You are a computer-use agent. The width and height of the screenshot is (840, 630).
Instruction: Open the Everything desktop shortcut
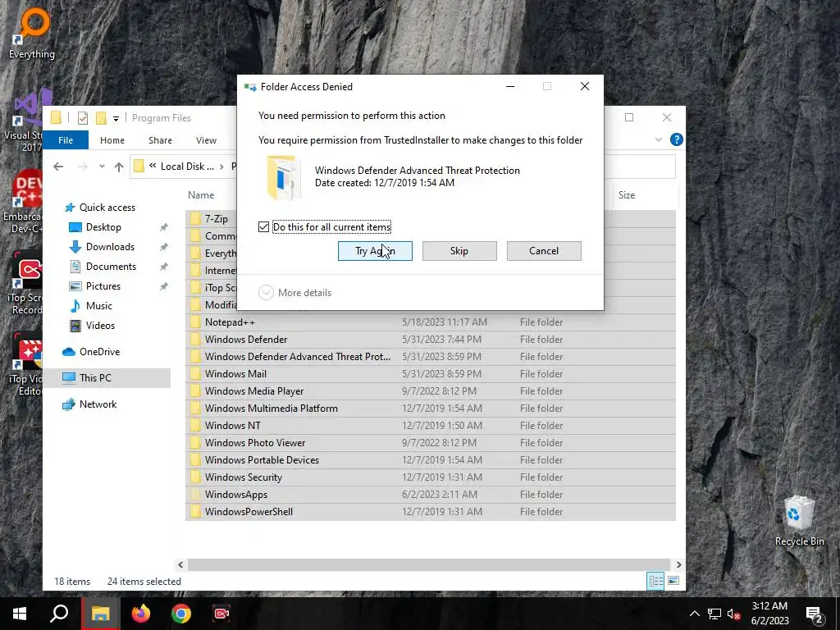tap(32, 32)
